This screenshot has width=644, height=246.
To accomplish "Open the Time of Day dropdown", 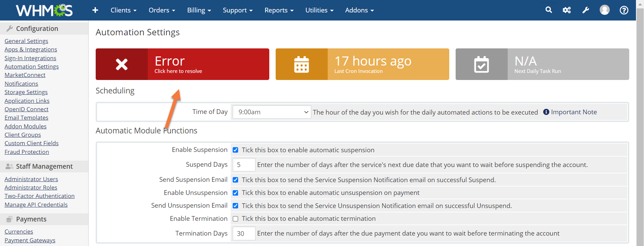I will coord(271,112).
